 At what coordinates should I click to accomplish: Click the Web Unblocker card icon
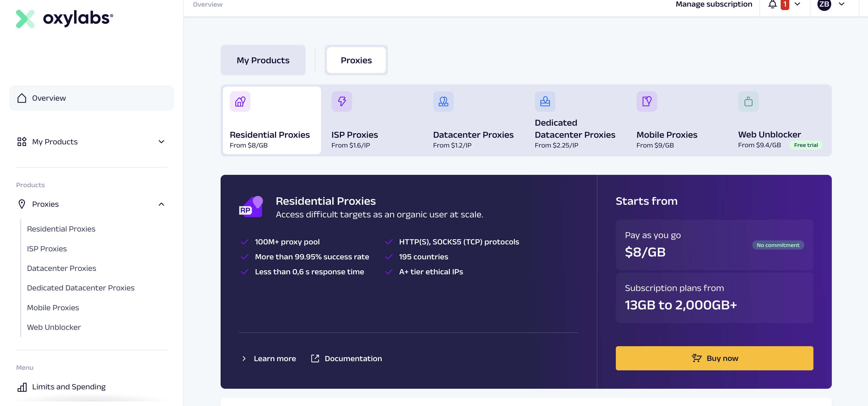point(749,102)
